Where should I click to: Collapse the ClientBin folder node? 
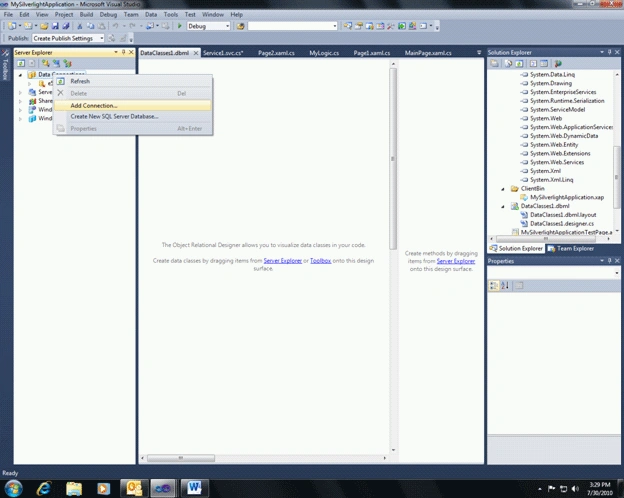point(503,189)
